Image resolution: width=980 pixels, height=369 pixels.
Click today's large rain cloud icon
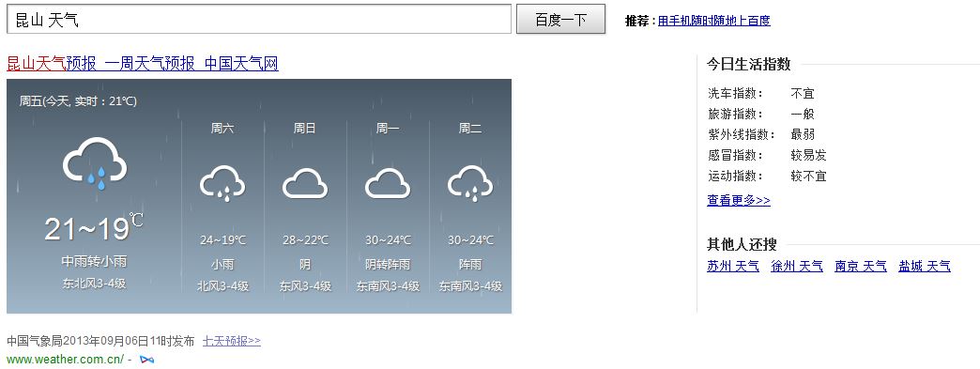click(95, 164)
